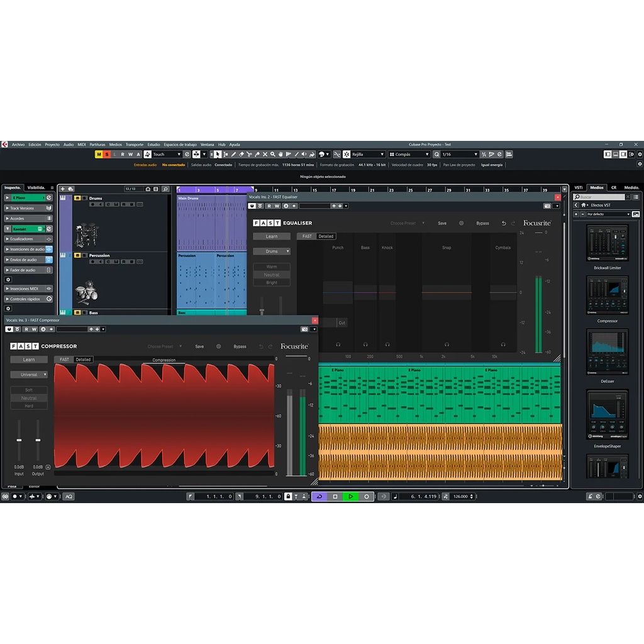Toggle FAST Compressor power bypass button

(9, 330)
